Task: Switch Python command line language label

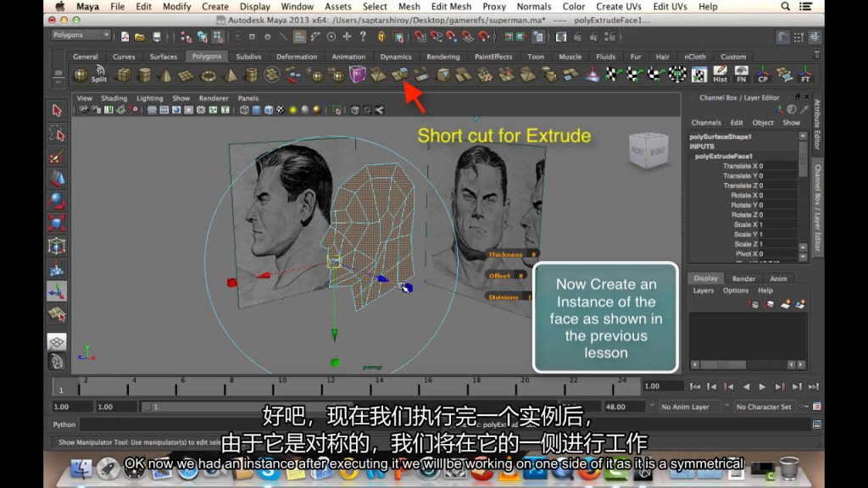Action: (x=64, y=424)
